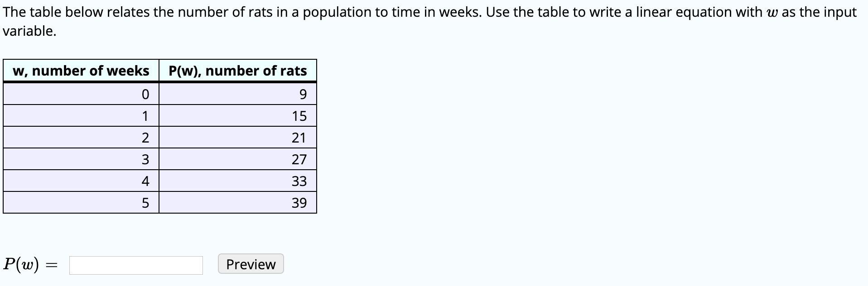Viewport: 868px width, 286px height.
Task: Click the equals sign before the answer box
Action: point(52,265)
